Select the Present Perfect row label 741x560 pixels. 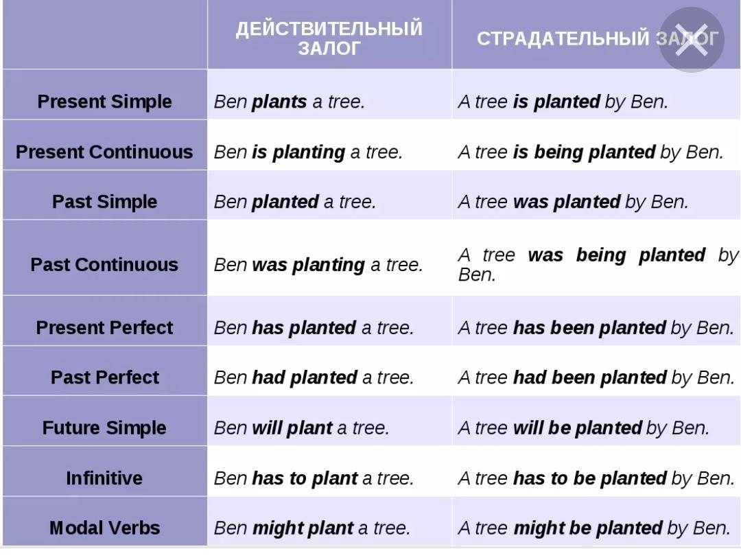pyautogui.click(x=105, y=327)
